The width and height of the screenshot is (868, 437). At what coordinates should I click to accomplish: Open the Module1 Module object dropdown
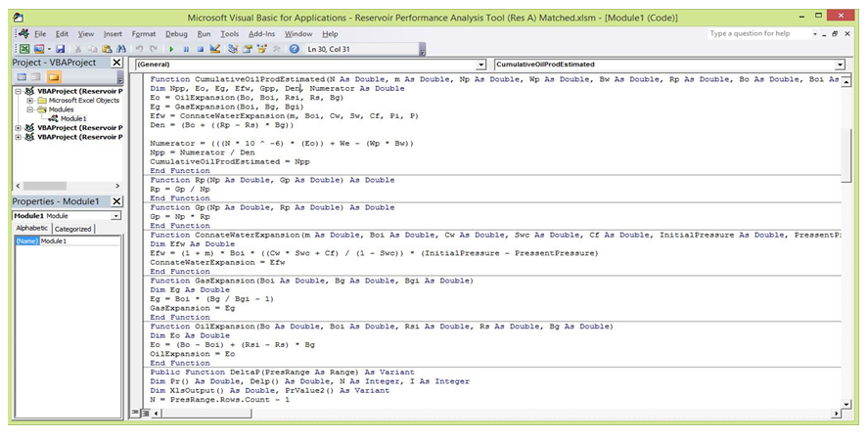click(x=115, y=216)
